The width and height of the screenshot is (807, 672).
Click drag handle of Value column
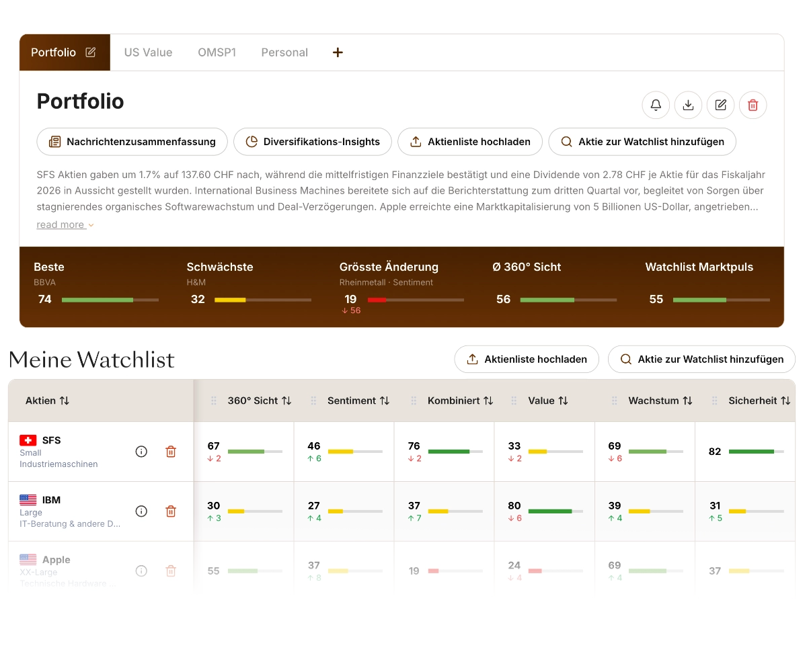pyautogui.click(x=514, y=401)
